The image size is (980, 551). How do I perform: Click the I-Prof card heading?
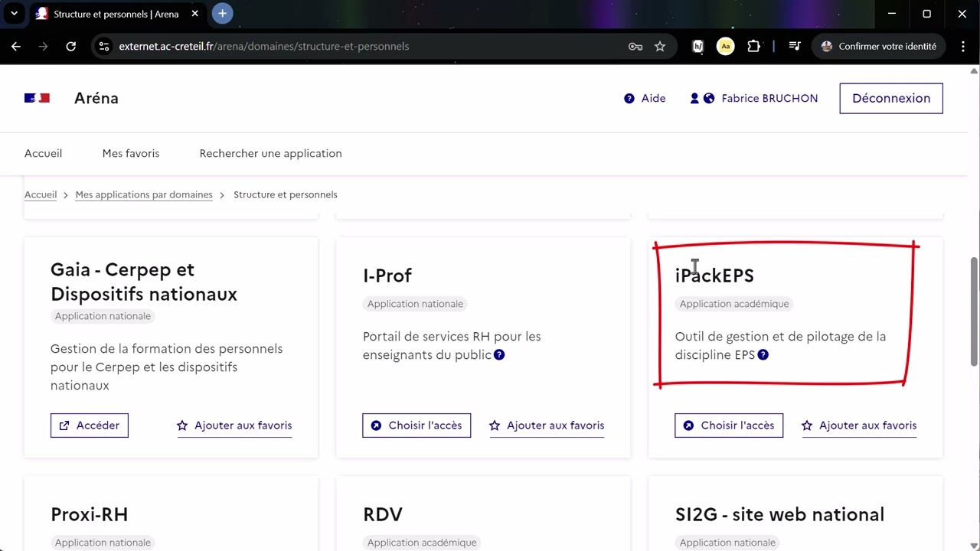(387, 275)
